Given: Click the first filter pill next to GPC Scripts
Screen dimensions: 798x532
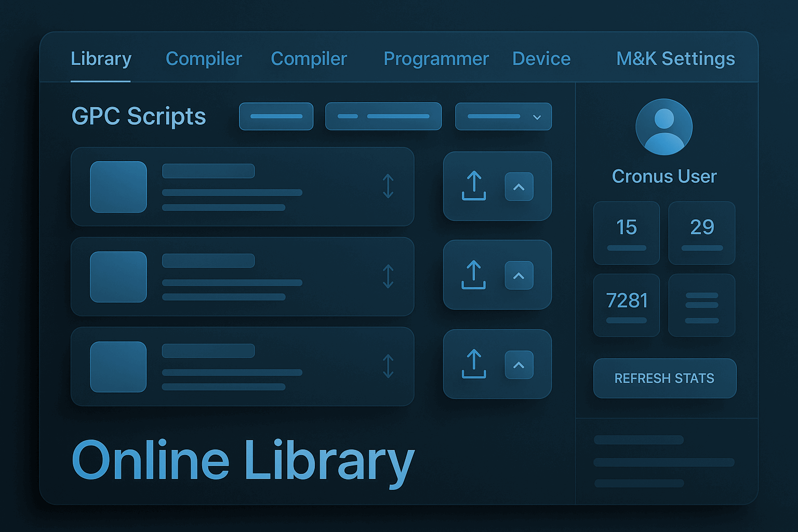Looking at the screenshot, I should [x=276, y=116].
